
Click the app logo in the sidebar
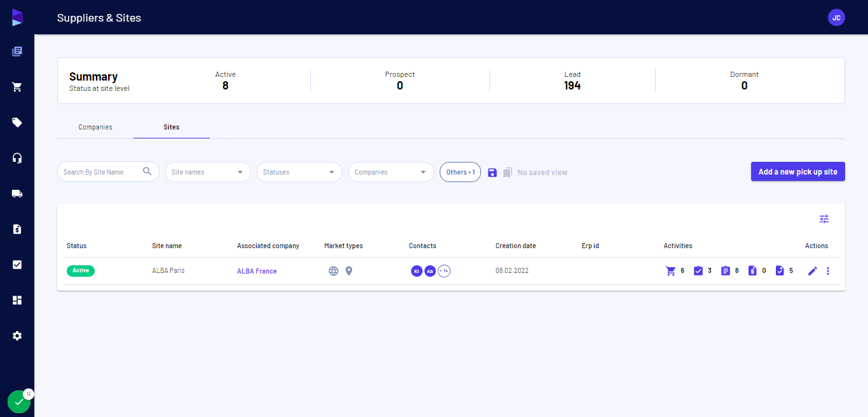pos(17,18)
